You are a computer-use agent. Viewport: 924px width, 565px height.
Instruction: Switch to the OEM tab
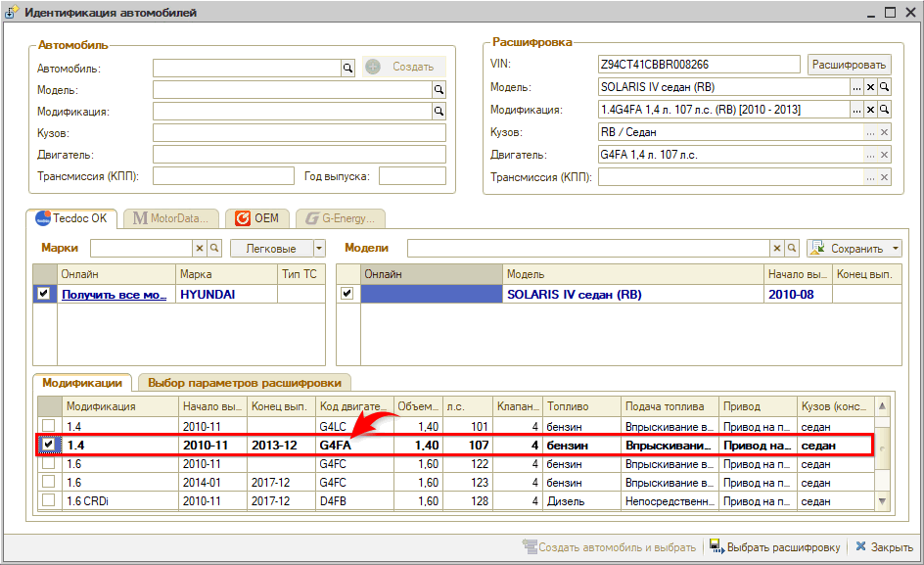point(257,218)
